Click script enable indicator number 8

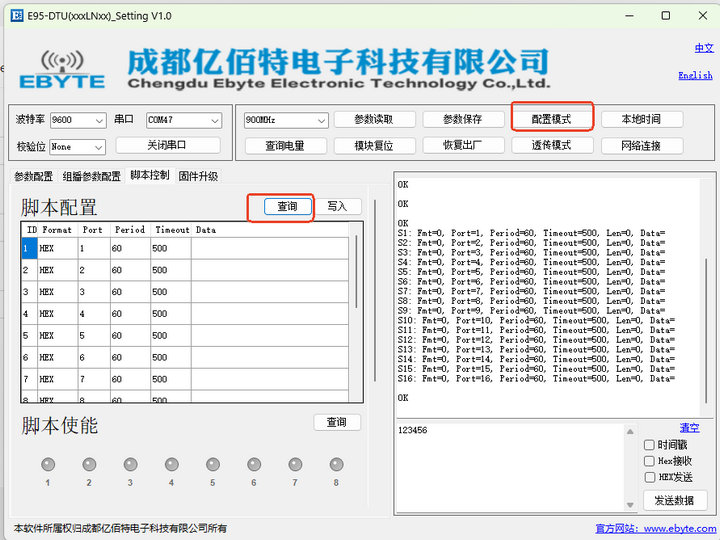(336, 464)
